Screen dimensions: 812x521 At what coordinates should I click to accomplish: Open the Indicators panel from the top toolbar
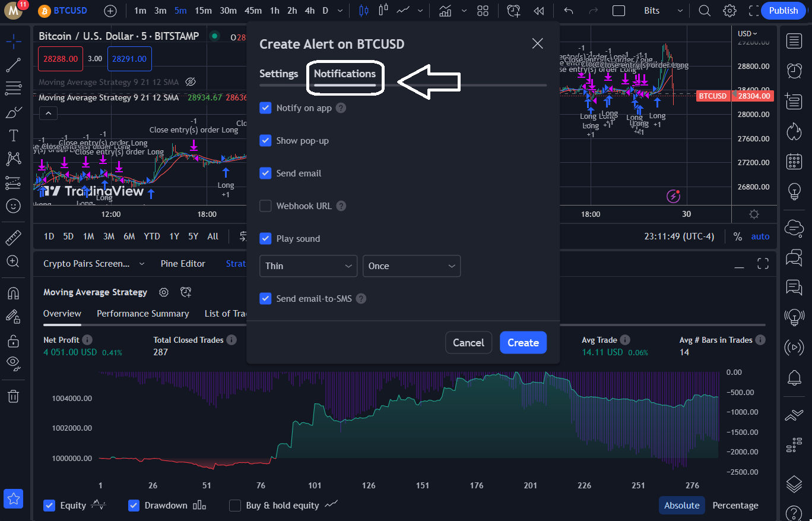click(445, 10)
